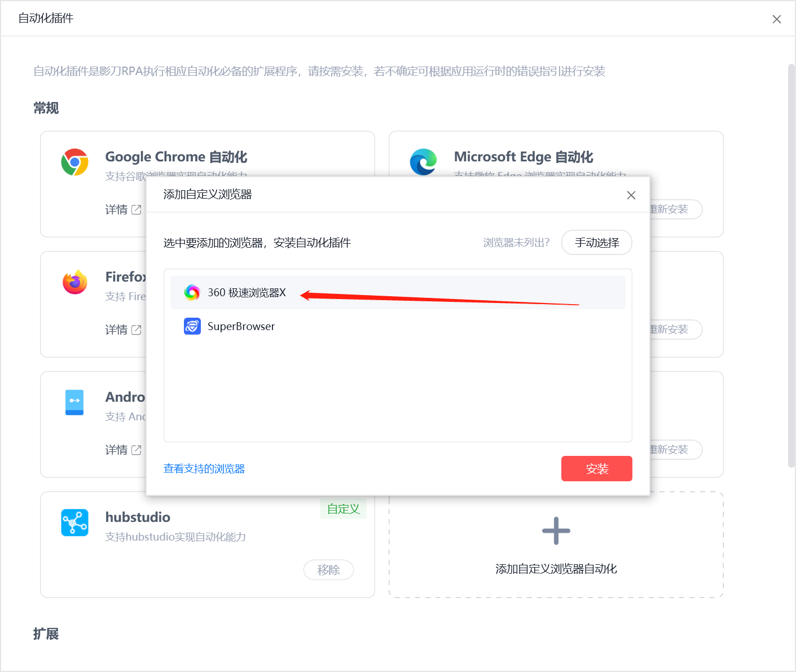Click the Google Chrome 自动化 title
Screen dimensions: 796x672
(176, 157)
